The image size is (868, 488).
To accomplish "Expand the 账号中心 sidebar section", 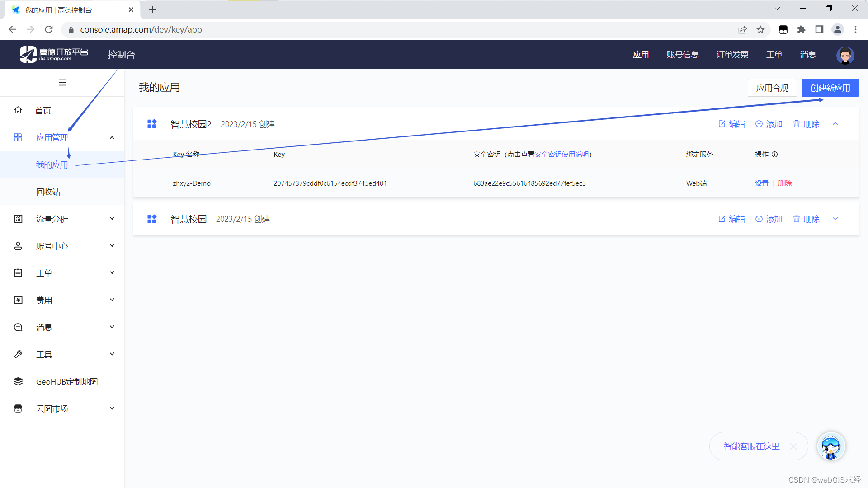I will [x=112, y=246].
